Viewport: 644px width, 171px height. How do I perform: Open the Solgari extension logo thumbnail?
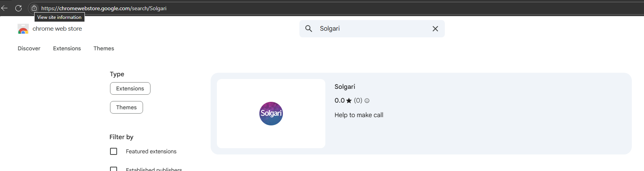271,114
